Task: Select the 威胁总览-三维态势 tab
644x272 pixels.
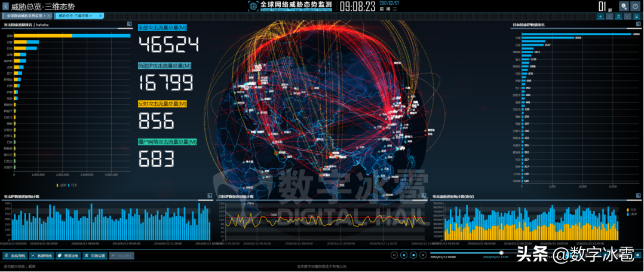Action: tap(75, 16)
